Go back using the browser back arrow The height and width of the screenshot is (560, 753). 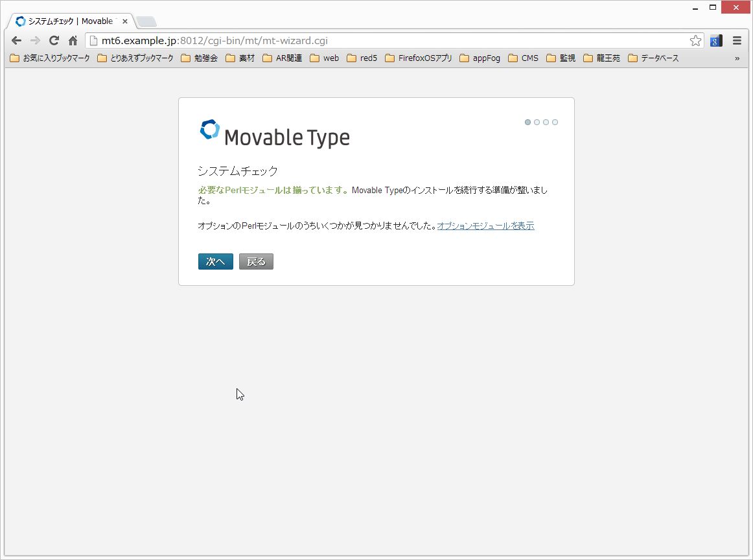[x=16, y=41]
